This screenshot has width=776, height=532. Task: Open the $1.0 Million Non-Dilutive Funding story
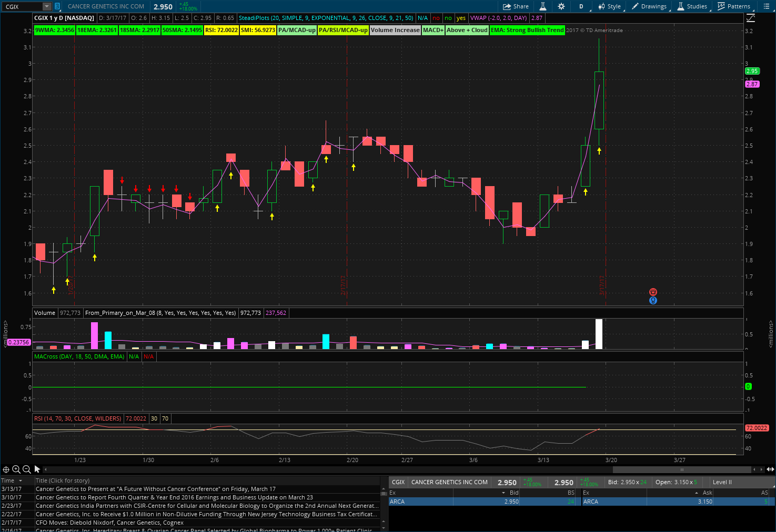[x=207, y=514]
